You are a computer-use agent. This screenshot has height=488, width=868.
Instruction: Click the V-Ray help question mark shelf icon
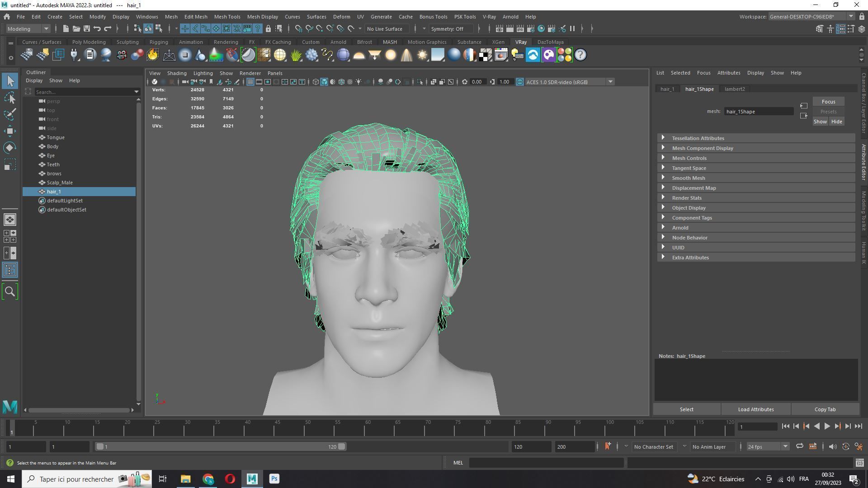tap(580, 55)
